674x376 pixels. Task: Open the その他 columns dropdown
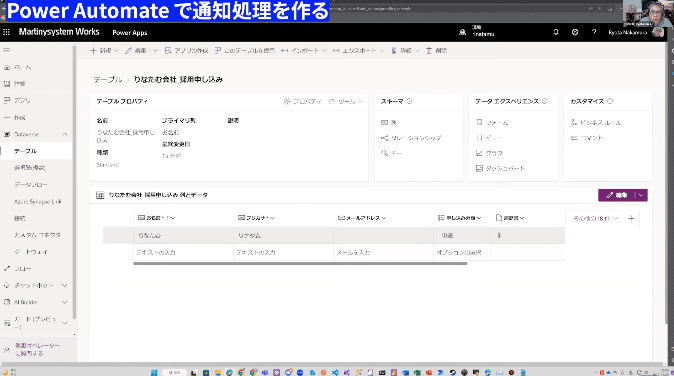595,218
